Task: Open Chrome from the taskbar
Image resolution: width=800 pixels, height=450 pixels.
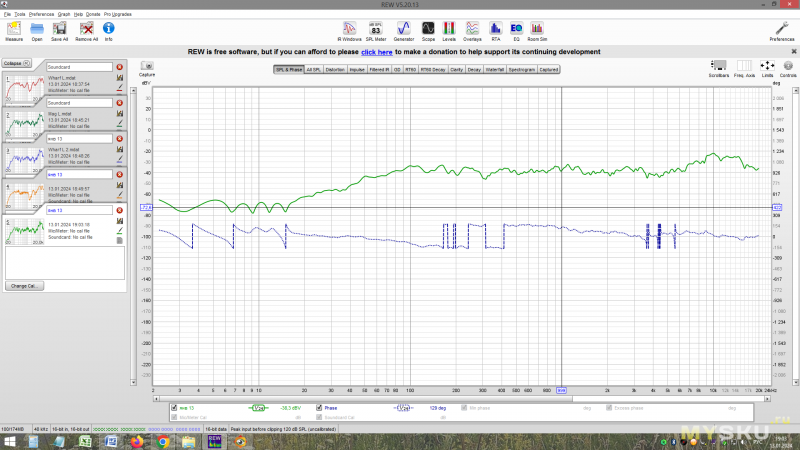Action: [163, 441]
